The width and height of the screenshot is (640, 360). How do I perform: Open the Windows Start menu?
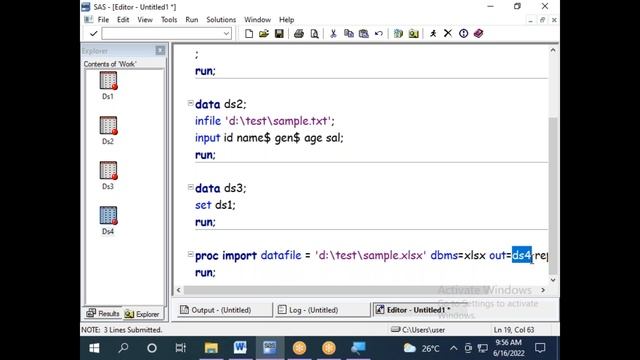(x=94, y=348)
